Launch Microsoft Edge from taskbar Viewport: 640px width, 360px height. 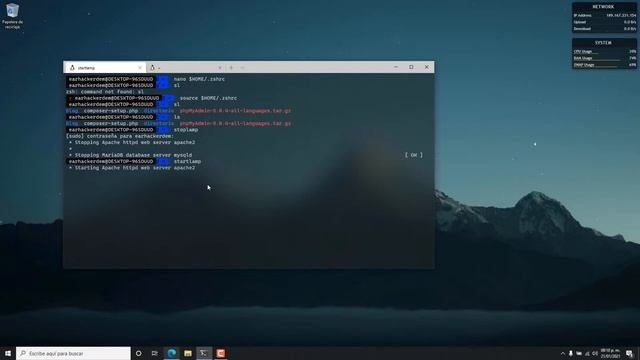(x=171, y=353)
